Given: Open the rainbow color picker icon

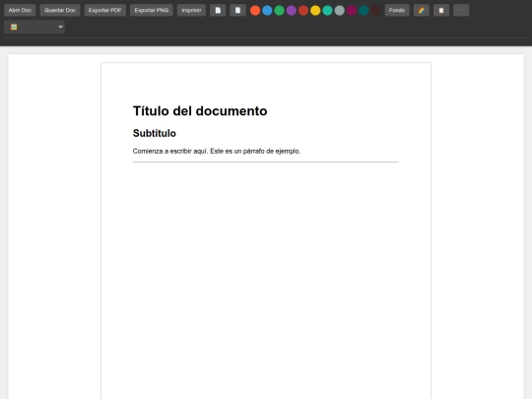Looking at the screenshot, I should [421, 10].
